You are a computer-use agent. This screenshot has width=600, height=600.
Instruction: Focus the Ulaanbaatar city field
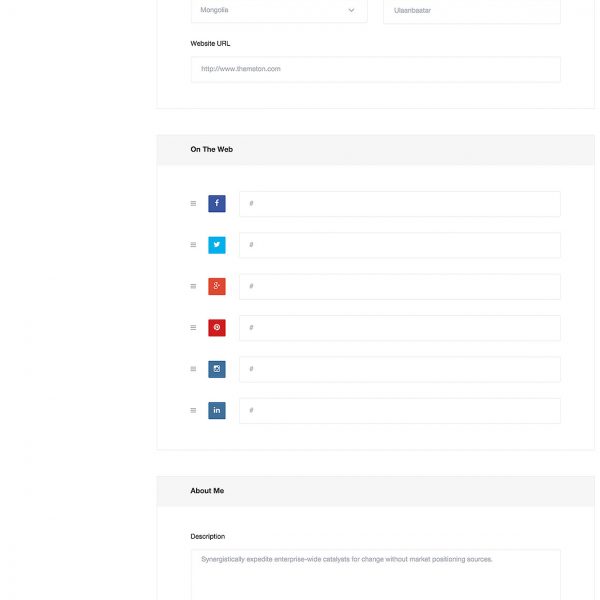click(x=472, y=11)
